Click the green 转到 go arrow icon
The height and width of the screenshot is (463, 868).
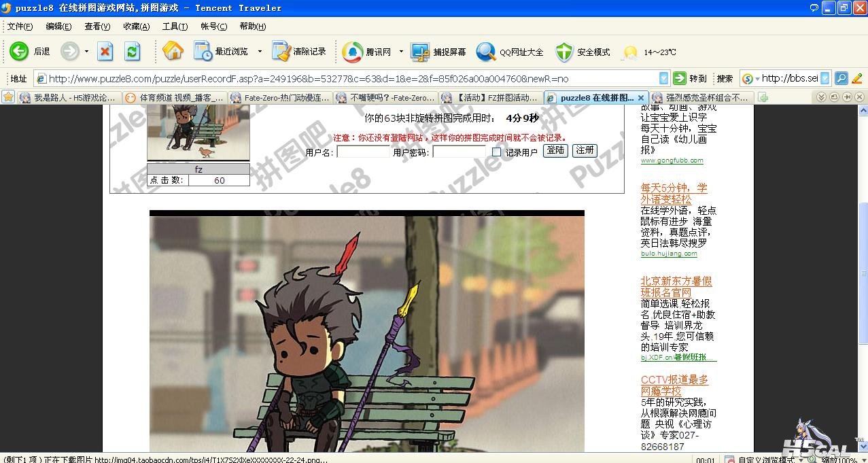[679, 78]
